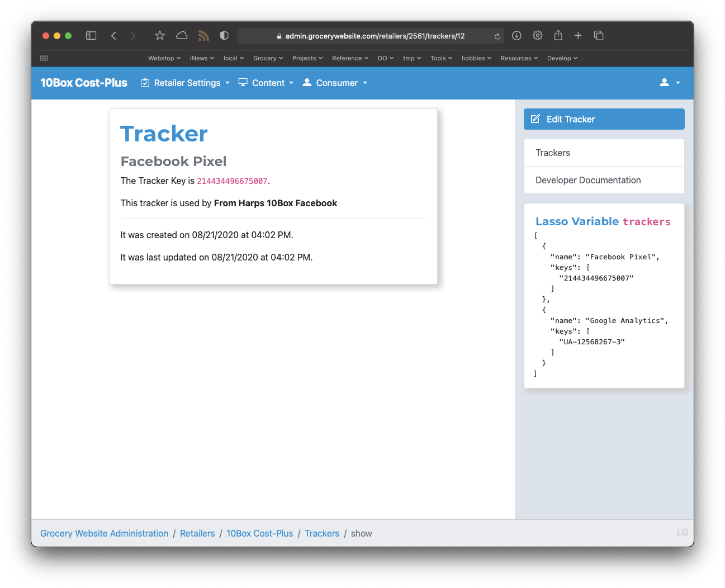The image size is (725, 588).
Task: Go to Trackers breadcrumb link
Action: [x=322, y=533]
